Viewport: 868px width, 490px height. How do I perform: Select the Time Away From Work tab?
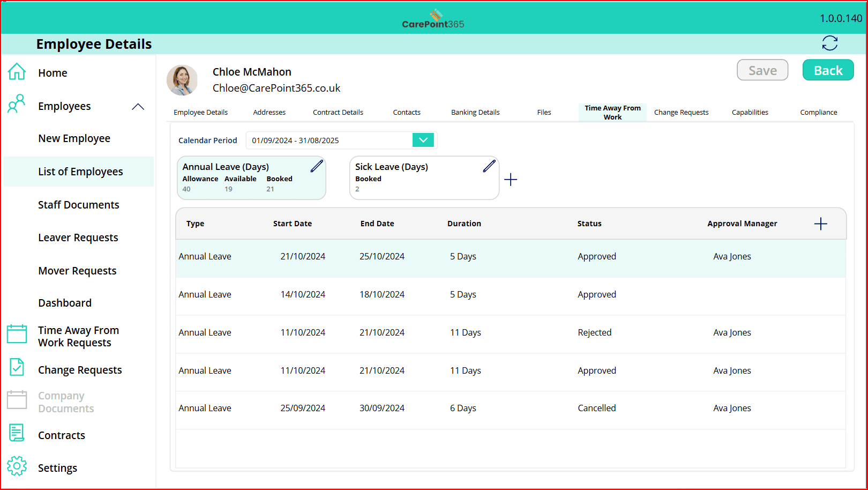coord(613,112)
